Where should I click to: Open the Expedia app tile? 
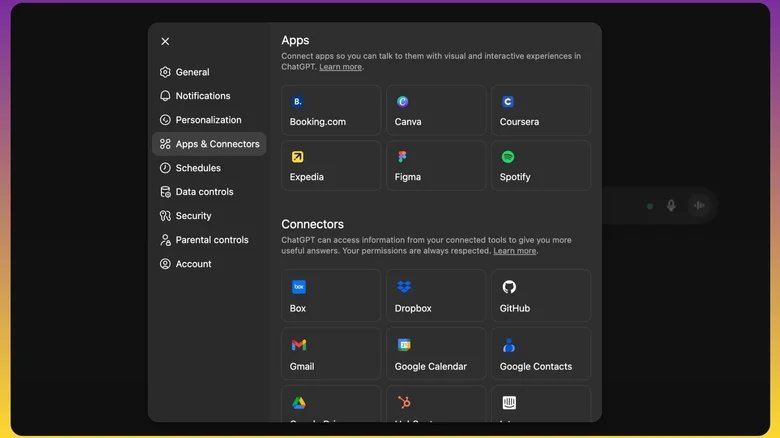tap(331, 166)
